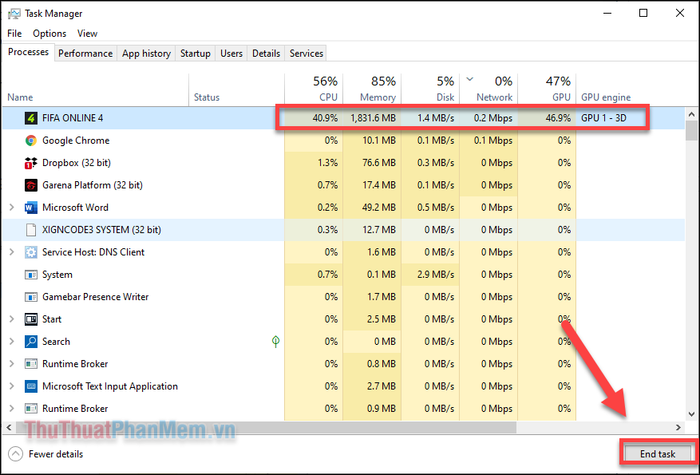Viewport: 700px width, 475px height.
Task: Click the horizontal scrollbar right arrow
Action: (678, 427)
